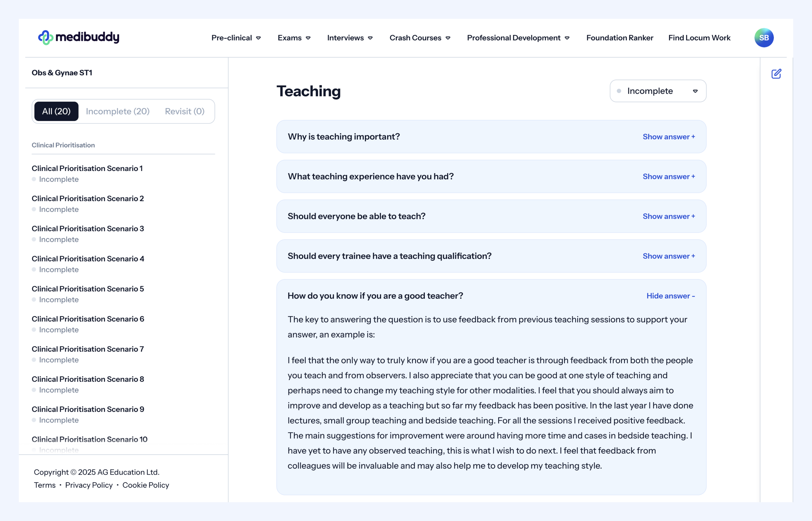Open the Privacy Policy link
This screenshot has width=812, height=521.
[89, 485]
